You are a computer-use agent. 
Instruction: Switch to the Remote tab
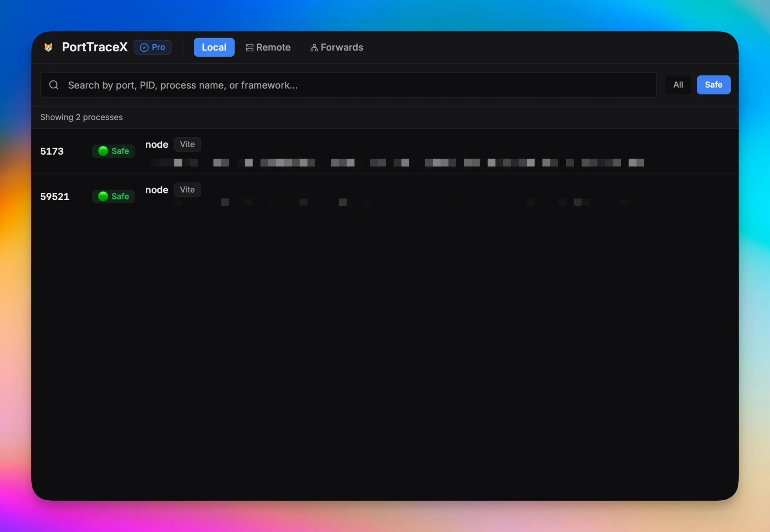tap(268, 47)
